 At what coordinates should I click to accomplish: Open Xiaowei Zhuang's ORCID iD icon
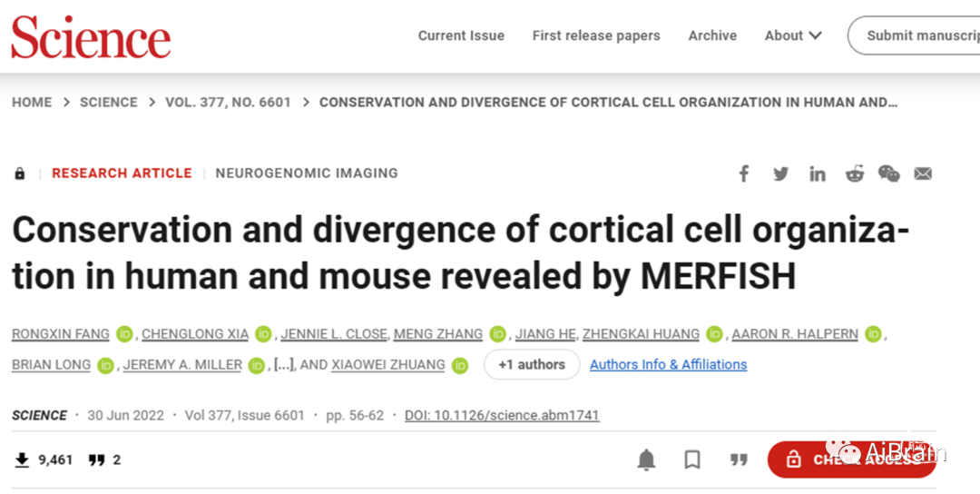pos(460,365)
